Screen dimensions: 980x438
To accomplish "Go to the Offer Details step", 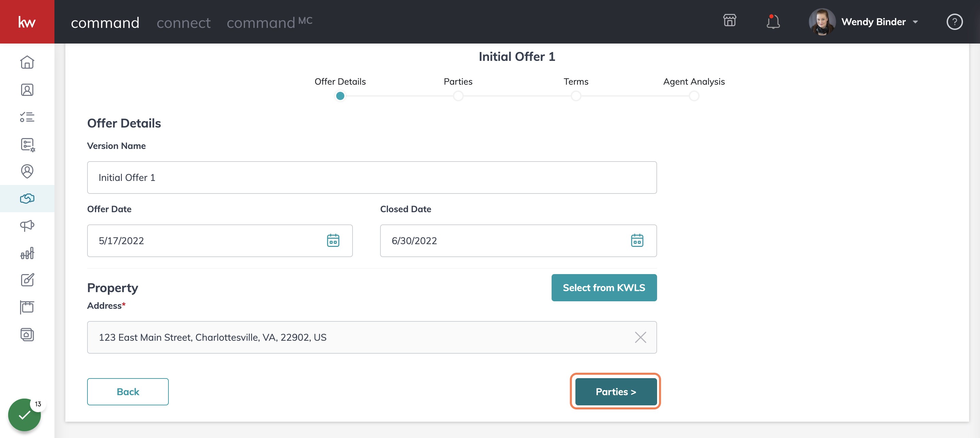I will point(340,96).
